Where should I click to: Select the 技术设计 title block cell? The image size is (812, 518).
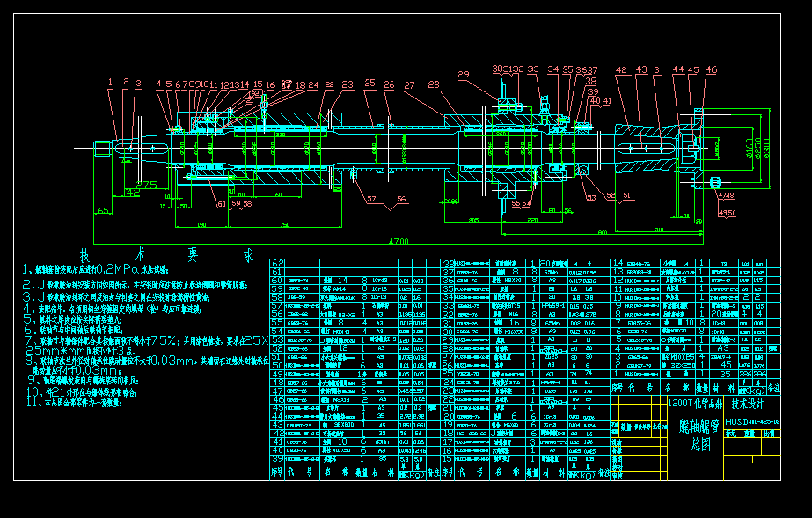[749, 402]
